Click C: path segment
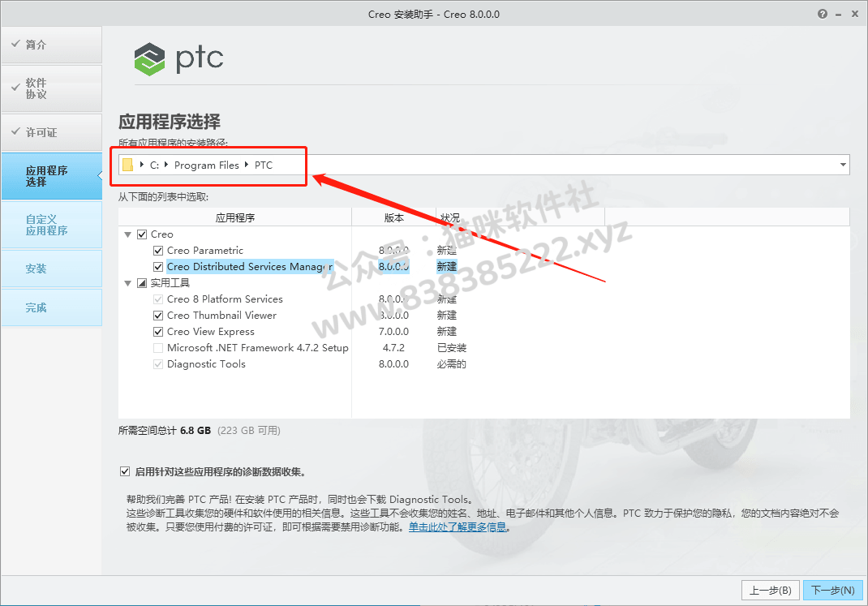Viewport: 868px width, 606px height. [154, 165]
